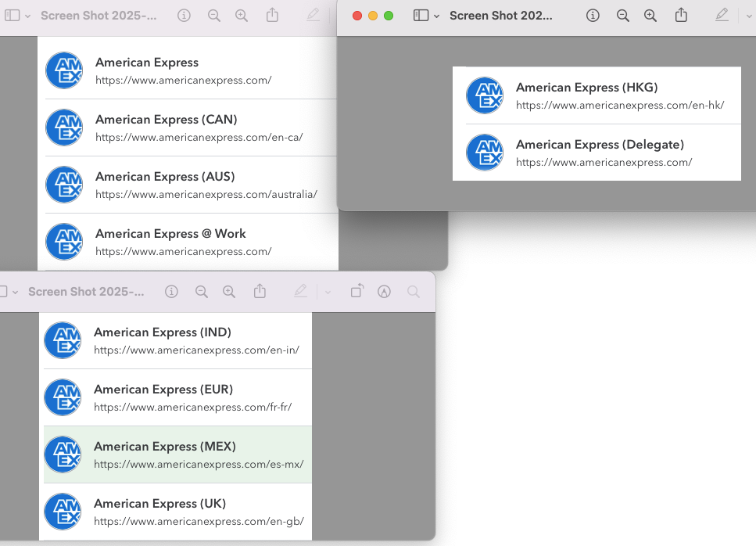Zoom out in the front HKG screenshot window
This screenshot has width=756, height=546.
[x=622, y=16]
